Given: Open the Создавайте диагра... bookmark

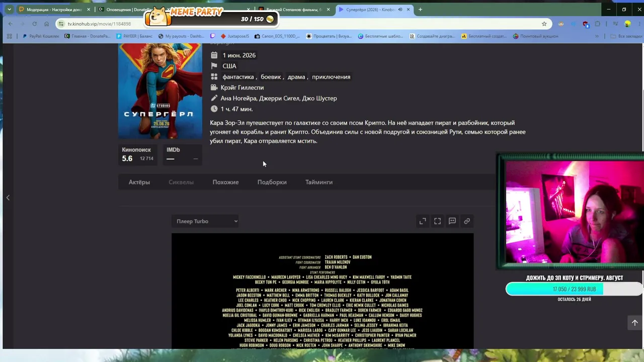Looking at the screenshot, I should point(432,36).
